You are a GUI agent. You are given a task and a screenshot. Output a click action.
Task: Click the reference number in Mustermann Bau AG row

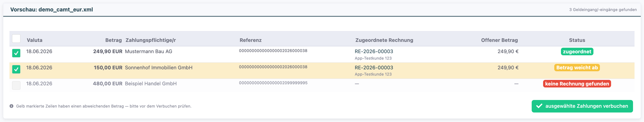(273, 51)
